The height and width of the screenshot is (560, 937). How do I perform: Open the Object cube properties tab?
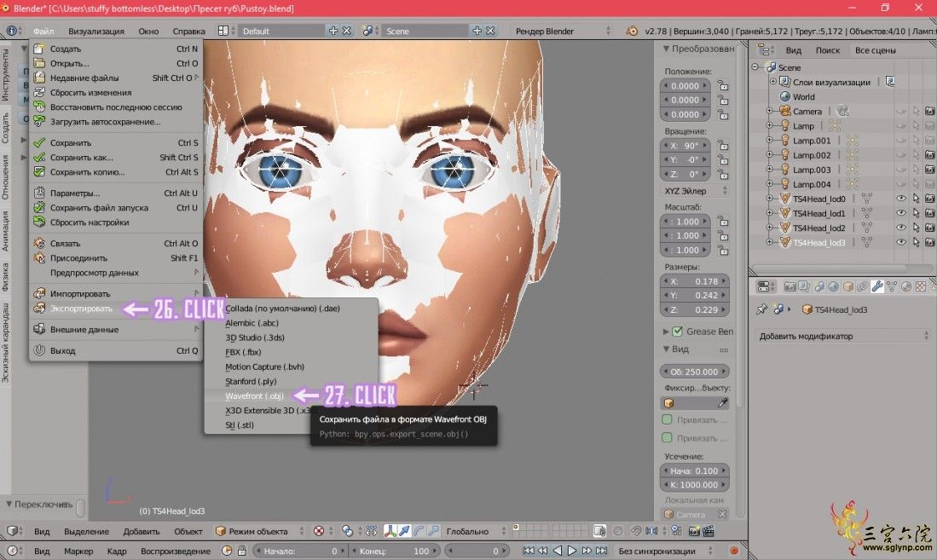pyautogui.click(x=847, y=287)
